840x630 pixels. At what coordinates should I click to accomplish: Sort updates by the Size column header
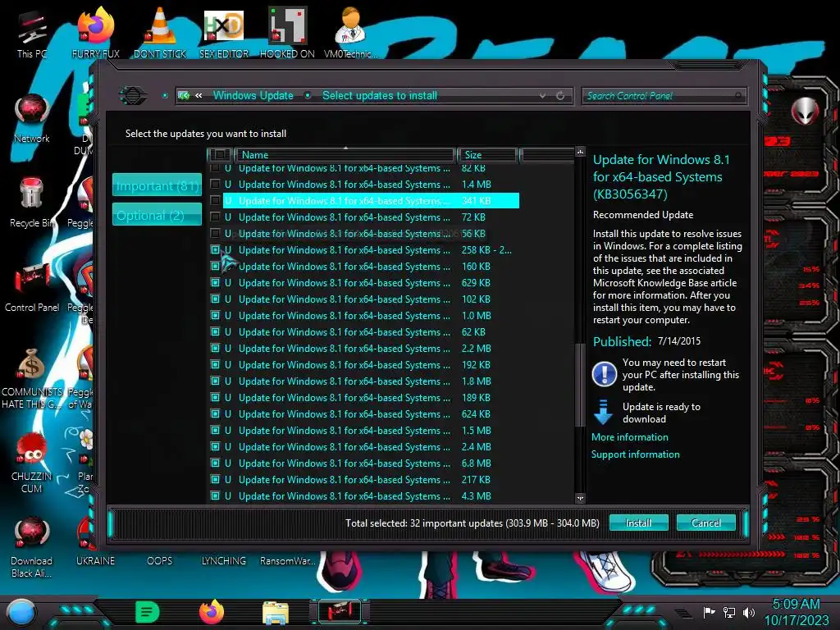tap(486, 155)
